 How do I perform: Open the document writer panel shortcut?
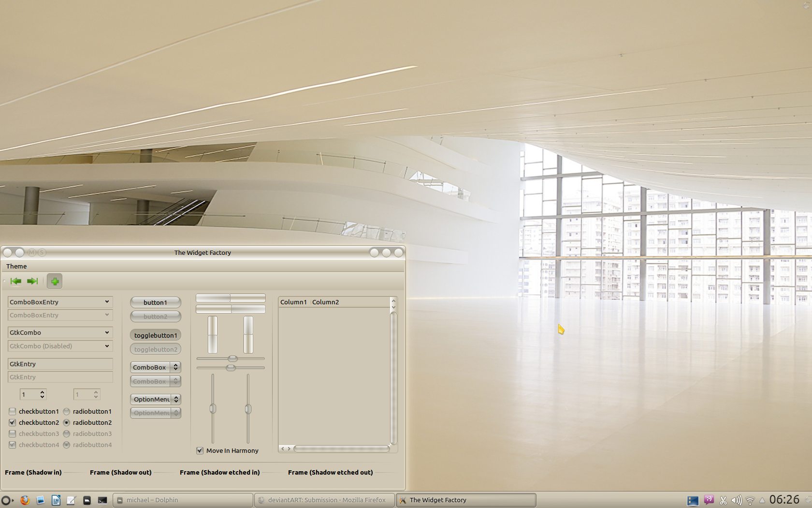[x=56, y=500]
